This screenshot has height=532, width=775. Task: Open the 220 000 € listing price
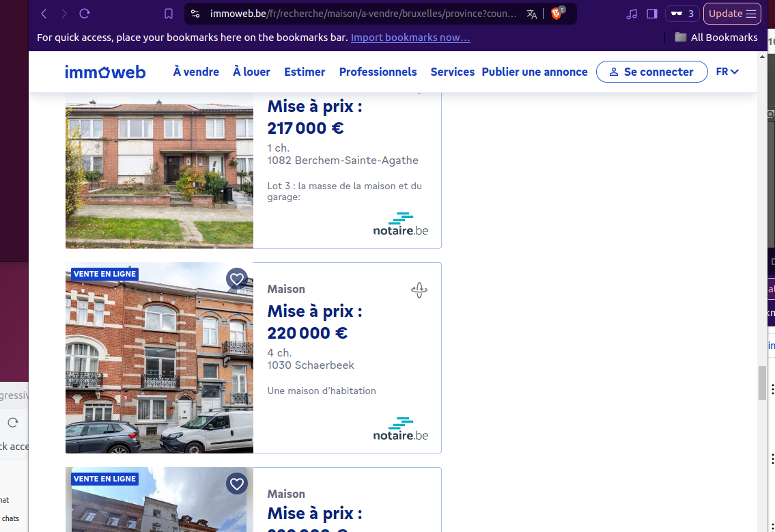click(307, 333)
